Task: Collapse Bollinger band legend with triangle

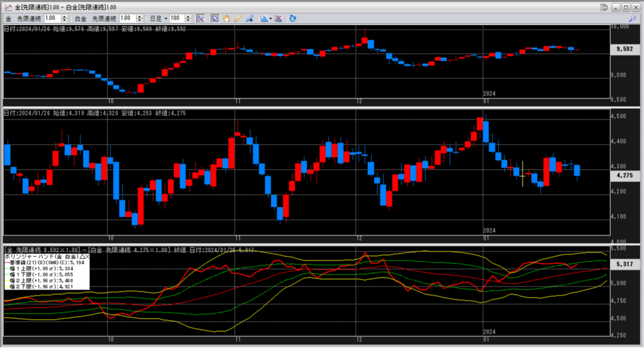Action: click(x=82, y=257)
